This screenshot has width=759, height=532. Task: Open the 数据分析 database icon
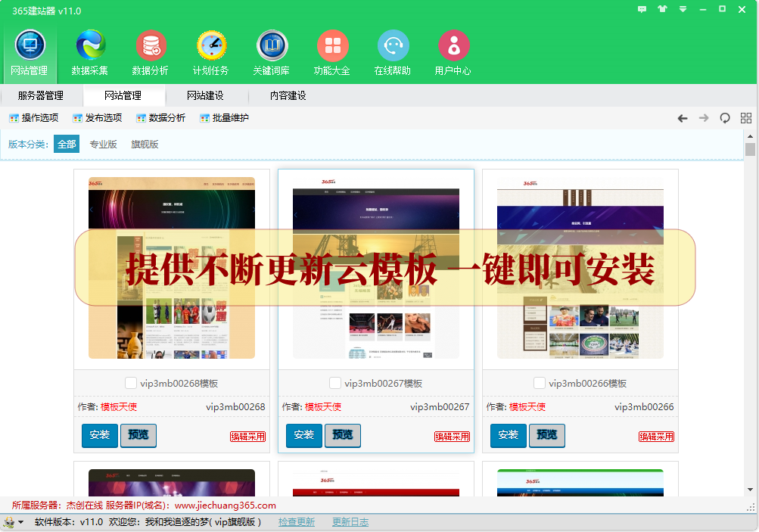151,45
